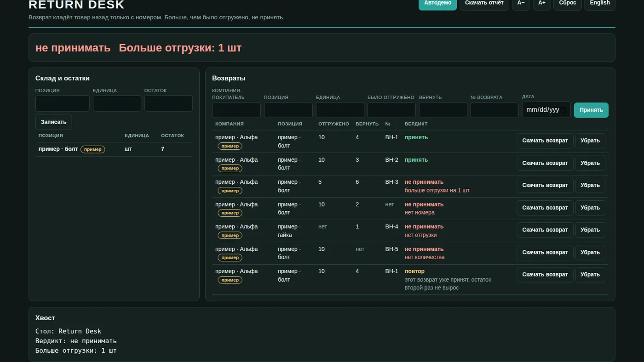
Task: Switch the interface language to English
Action: click(x=600, y=3)
